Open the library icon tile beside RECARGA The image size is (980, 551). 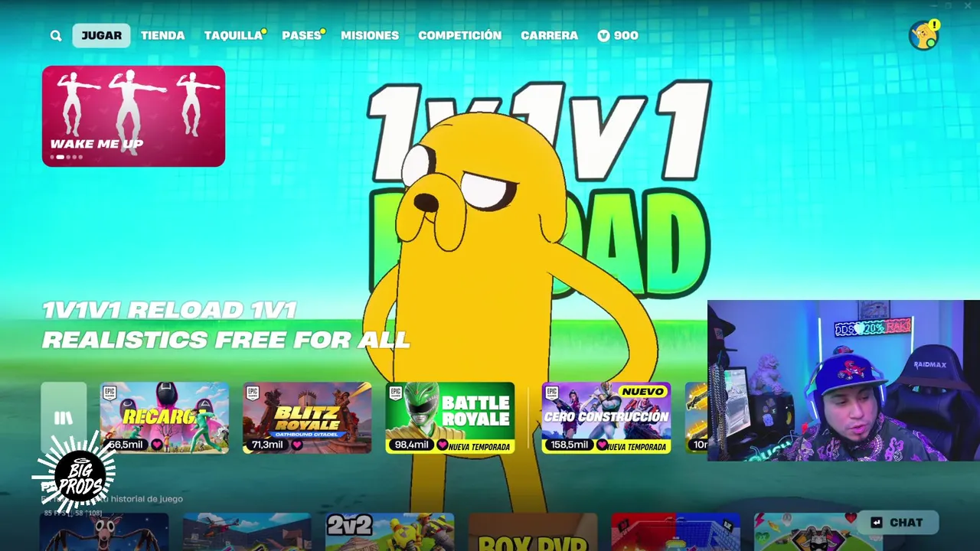(64, 418)
